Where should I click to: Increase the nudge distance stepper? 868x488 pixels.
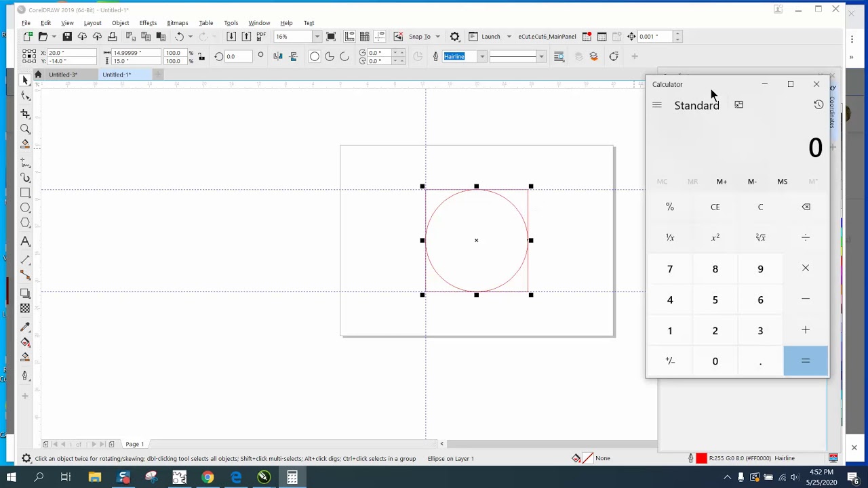tap(677, 33)
